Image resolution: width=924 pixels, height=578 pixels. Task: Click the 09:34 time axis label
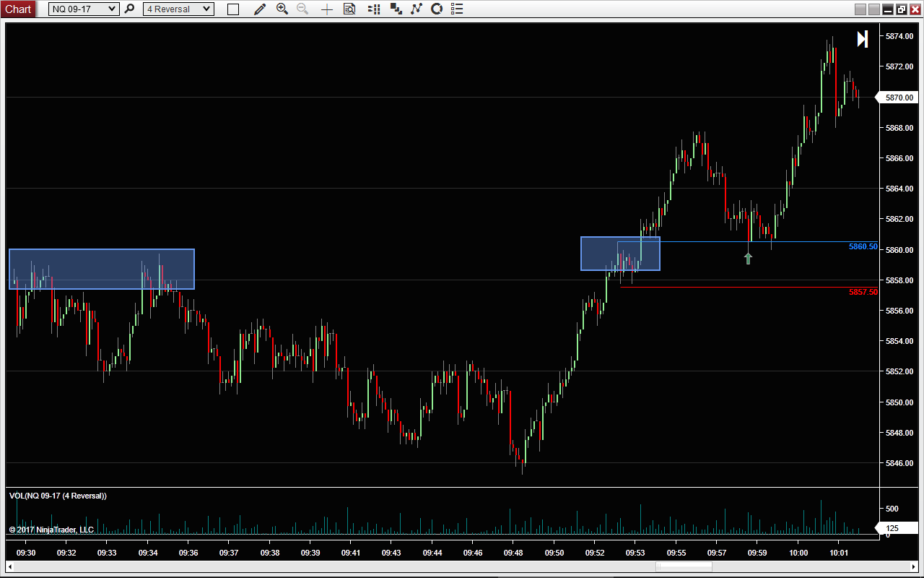tap(148, 553)
